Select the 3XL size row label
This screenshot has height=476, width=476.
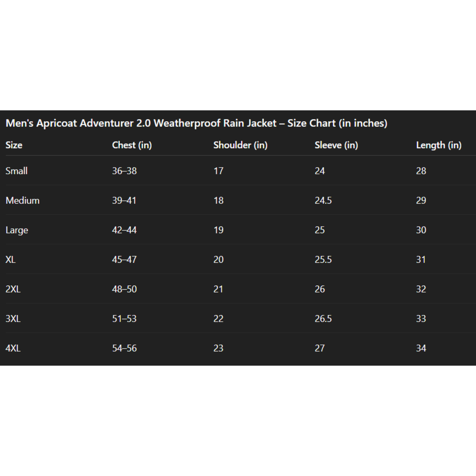tap(13, 319)
